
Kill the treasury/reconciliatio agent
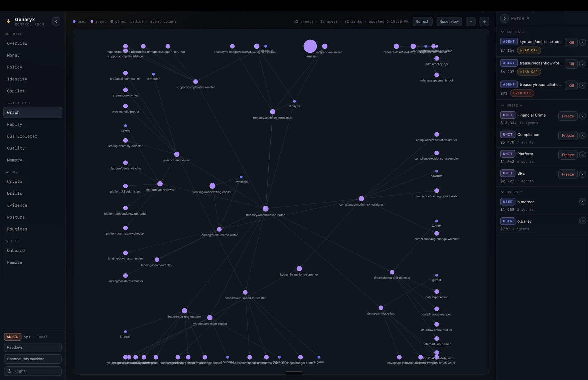click(x=571, y=85)
